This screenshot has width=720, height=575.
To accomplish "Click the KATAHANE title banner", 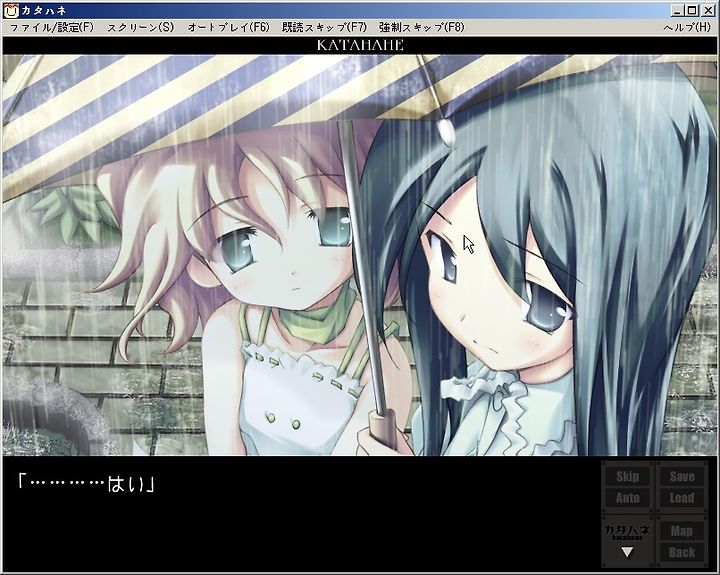I will (x=360, y=45).
